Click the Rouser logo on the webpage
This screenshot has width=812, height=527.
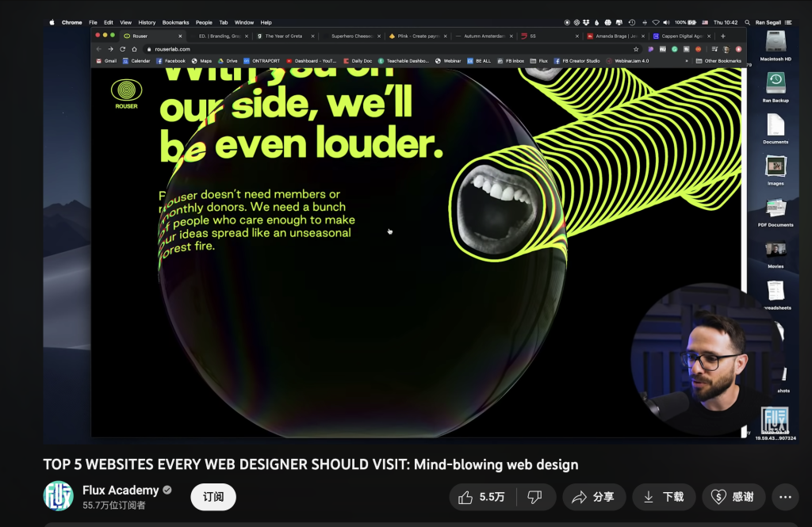coord(125,94)
